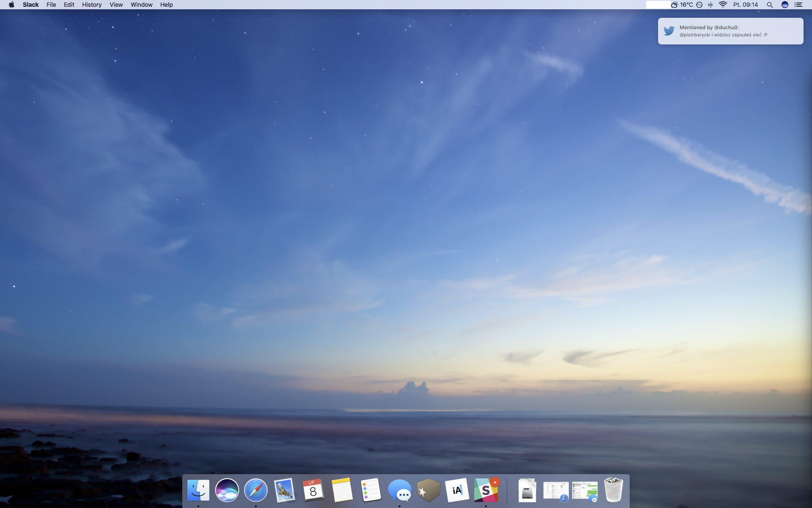Open the Bluetooth menu bar icon
812x508 pixels.
coord(710,5)
